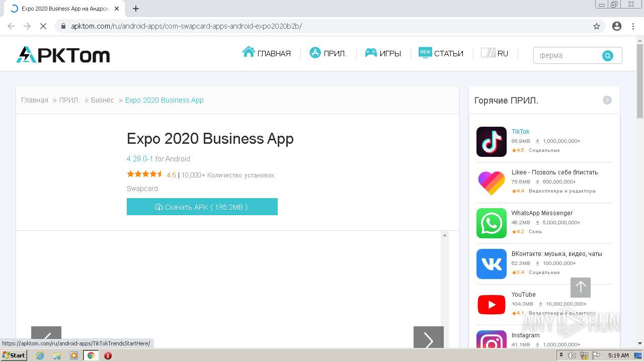644x362 pixels.
Task: Click the Instagram app icon
Action: [492, 339]
